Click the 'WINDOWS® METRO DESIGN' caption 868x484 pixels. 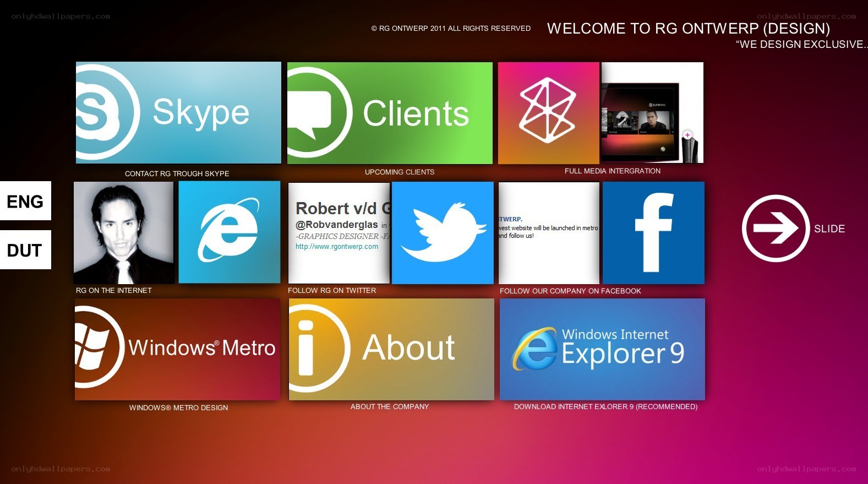point(178,407)
